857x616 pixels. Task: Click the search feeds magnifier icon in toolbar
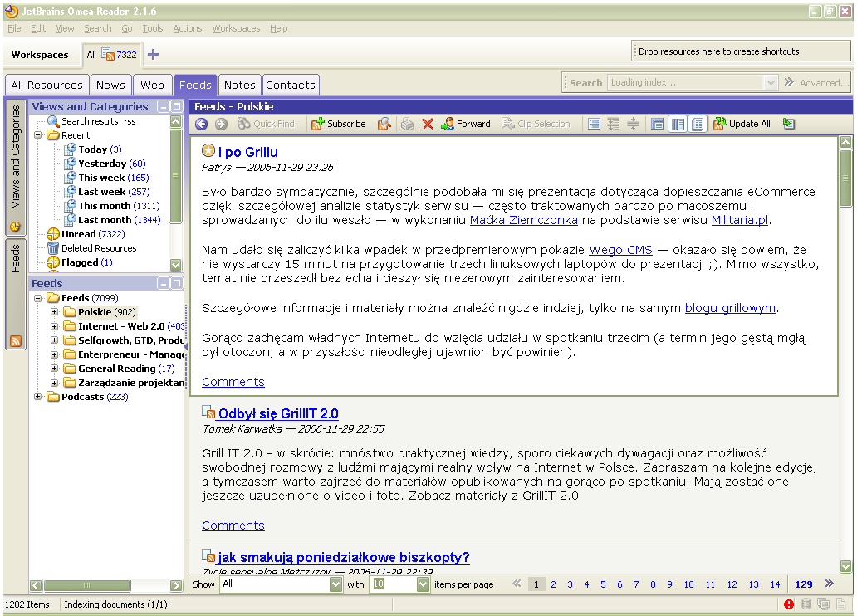384,124
